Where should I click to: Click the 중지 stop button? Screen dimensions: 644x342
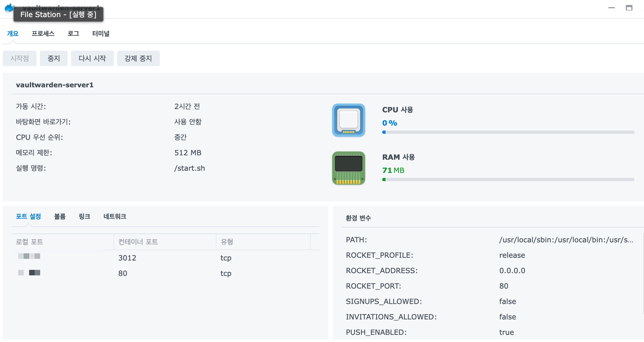coord(54,58)
